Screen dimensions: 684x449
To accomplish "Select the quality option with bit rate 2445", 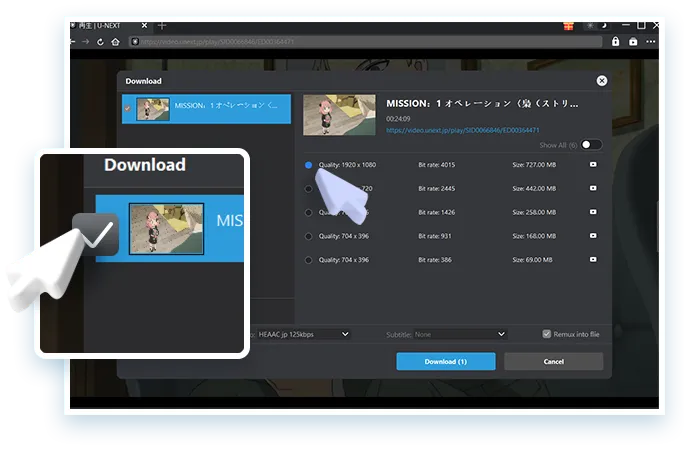I will pos(308,189).
